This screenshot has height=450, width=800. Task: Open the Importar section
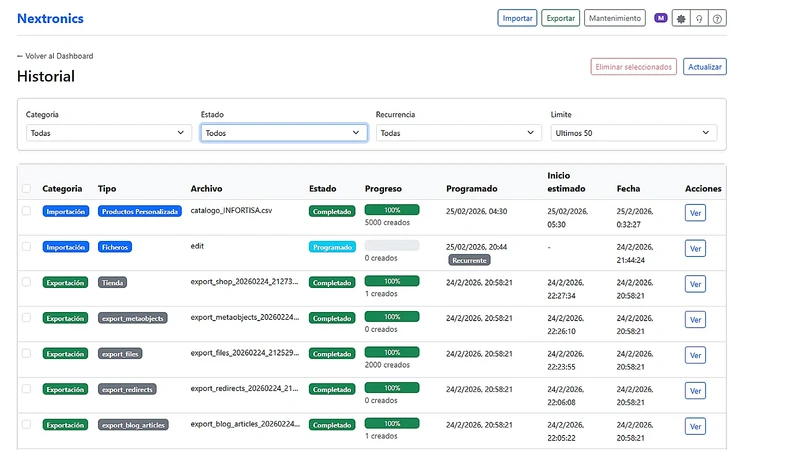[x=517, y=18]
